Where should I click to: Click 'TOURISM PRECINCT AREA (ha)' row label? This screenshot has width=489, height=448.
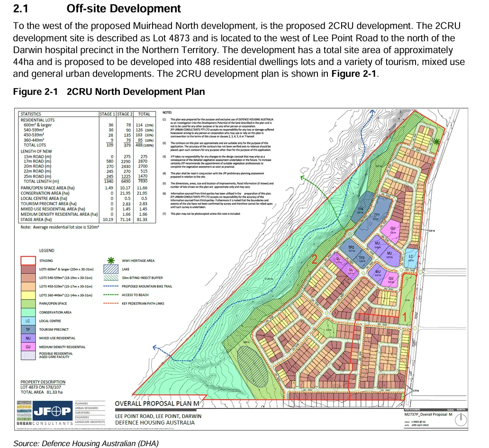coord(48,204)
